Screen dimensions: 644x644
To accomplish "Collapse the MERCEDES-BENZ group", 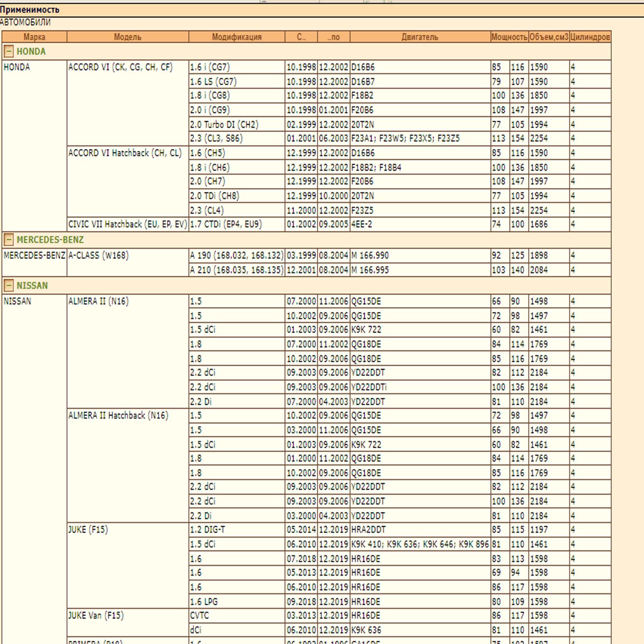I will [9, 239].
